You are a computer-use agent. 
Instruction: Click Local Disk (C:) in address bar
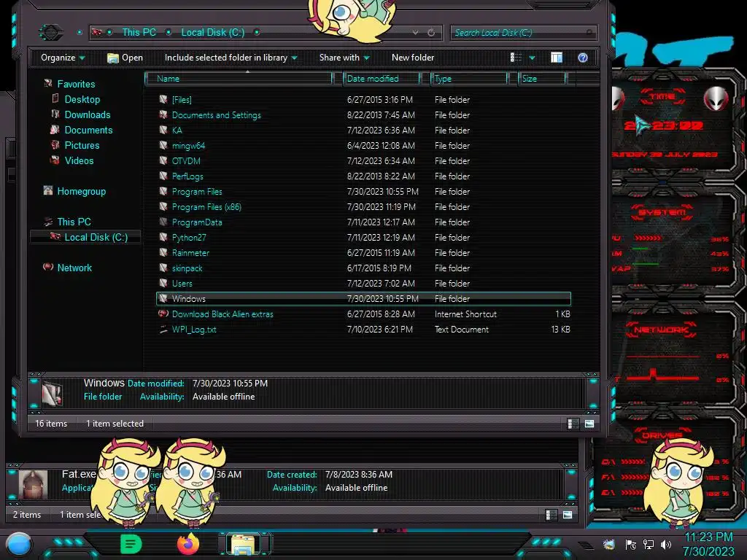coord(212,32)
